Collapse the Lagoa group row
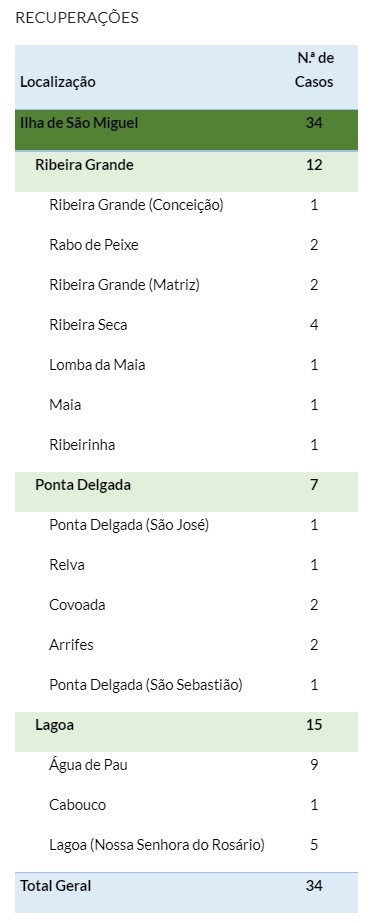 click(186, 732)
